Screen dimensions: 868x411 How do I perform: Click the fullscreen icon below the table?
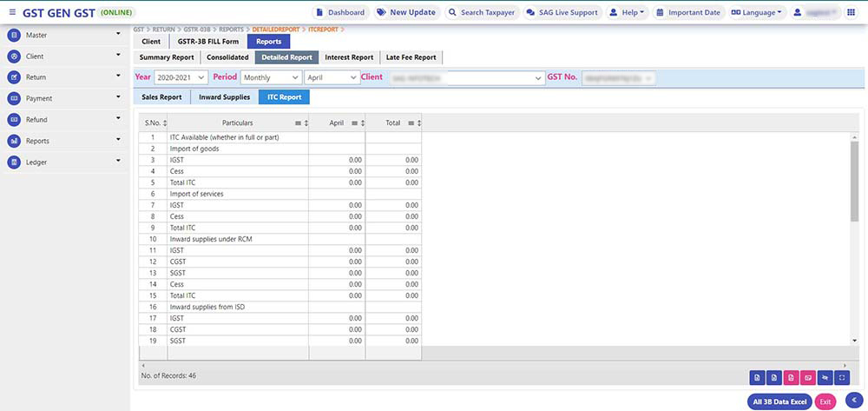pos(841,377)
